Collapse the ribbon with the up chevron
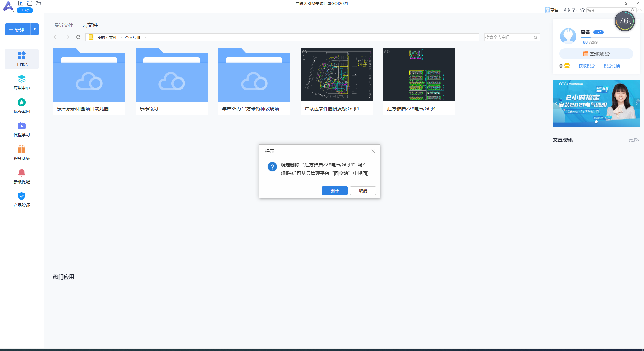 coord(640,10)
